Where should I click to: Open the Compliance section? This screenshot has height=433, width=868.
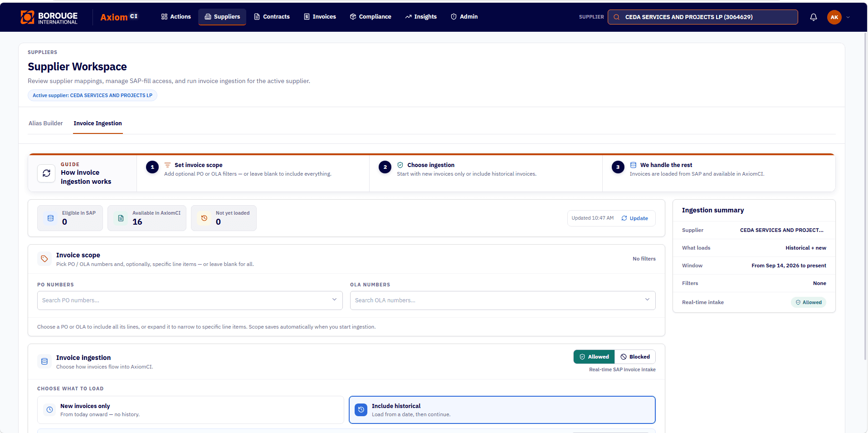[x=371, y=17]
